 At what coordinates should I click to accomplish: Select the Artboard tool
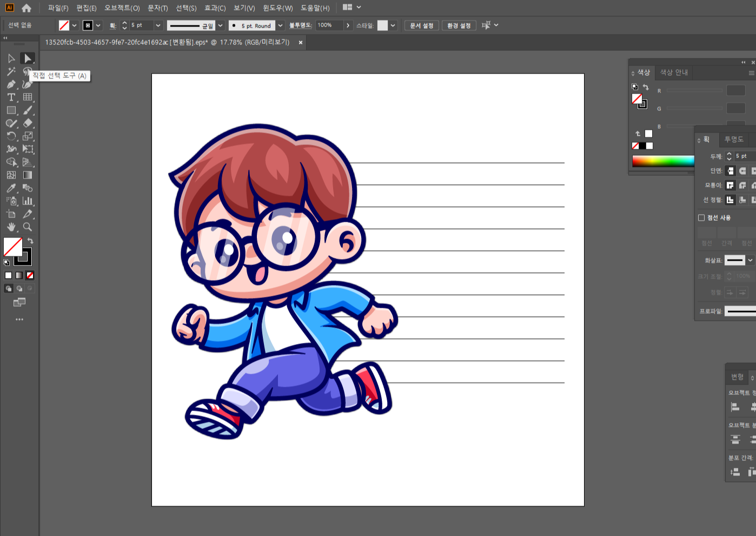(x=11, y=214)
